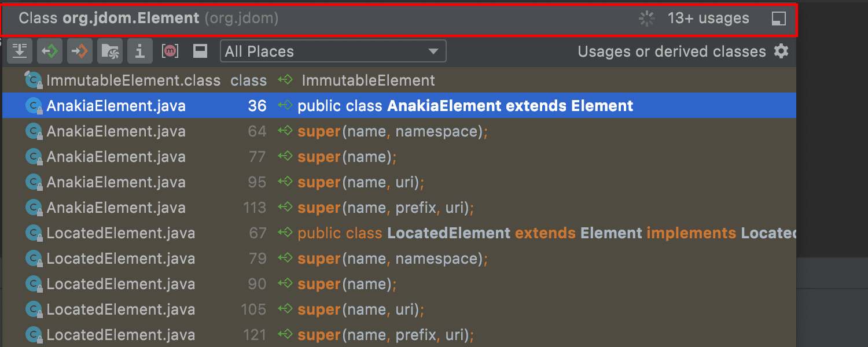
Task: Click the ImmutableElement.class file icon
Action: point(34,80)
